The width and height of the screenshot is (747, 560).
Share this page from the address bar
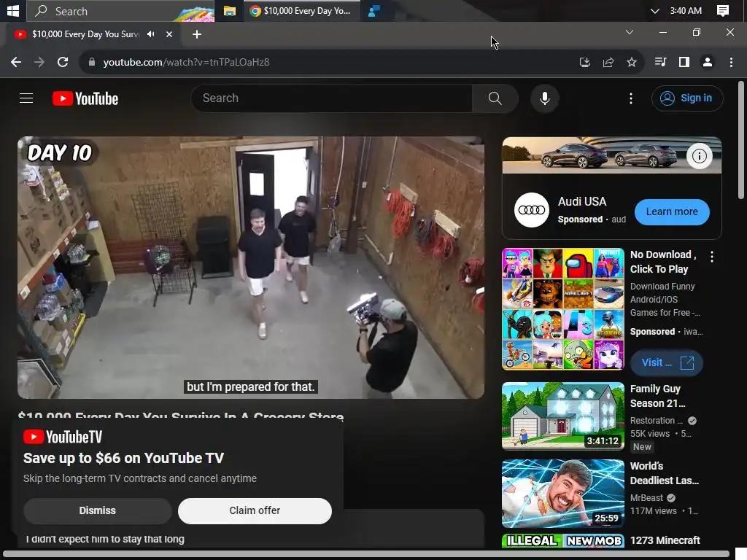(608, 63)
